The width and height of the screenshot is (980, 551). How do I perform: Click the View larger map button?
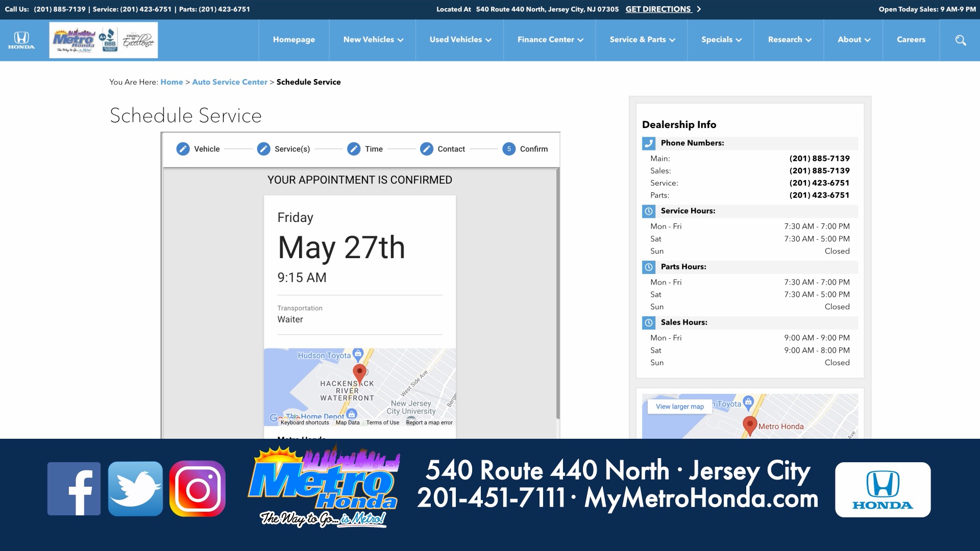[x=680, y=407]
